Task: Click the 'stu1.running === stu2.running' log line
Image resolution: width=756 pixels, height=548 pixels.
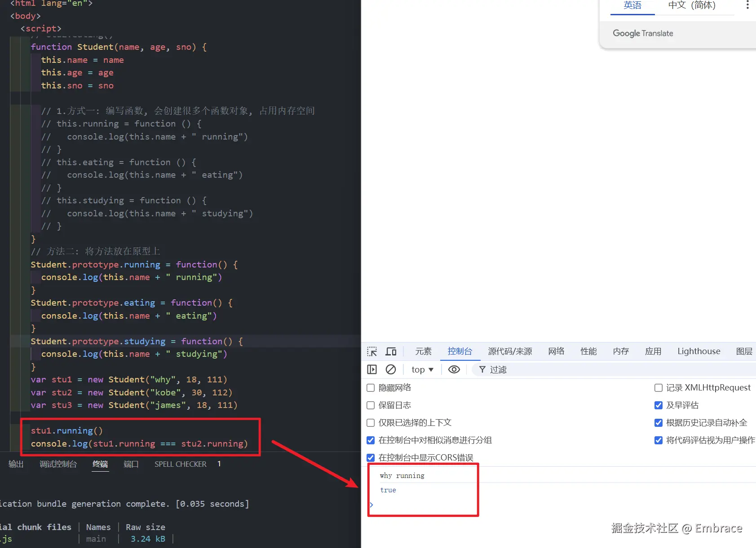Action: click(x=139, y=444)
